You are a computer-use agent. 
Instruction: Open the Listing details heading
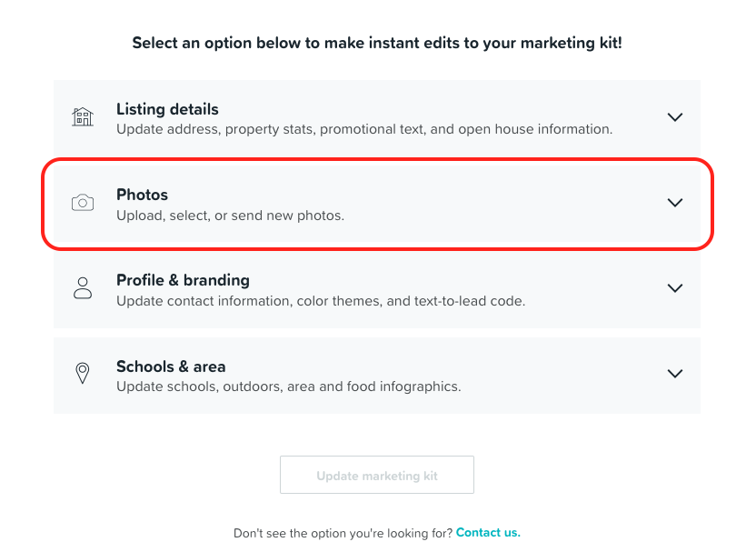[x=167, y=109]
